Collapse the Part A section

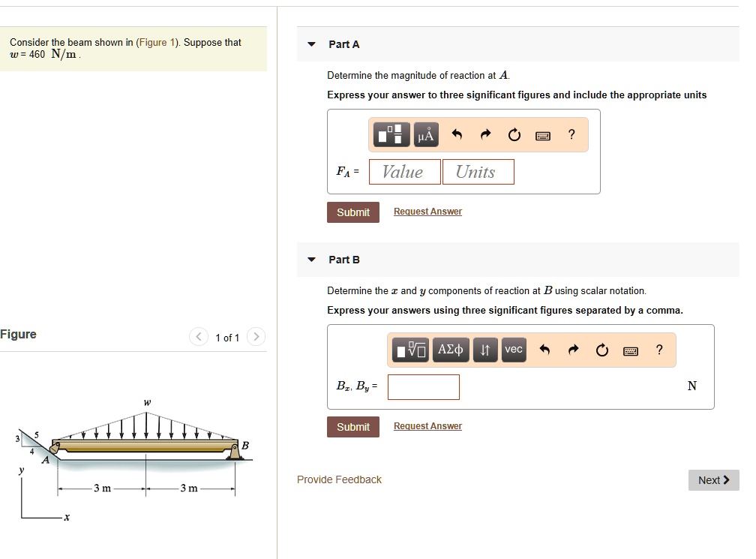[312, 44]
